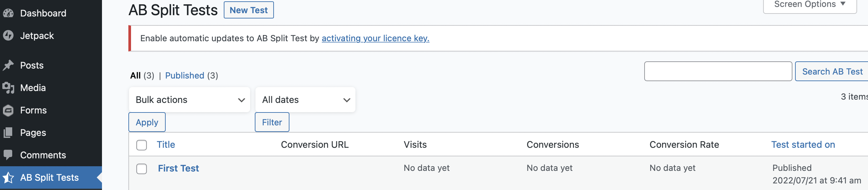
Task: Click the AB Split Tests star icon
Action: coord(8,177)
